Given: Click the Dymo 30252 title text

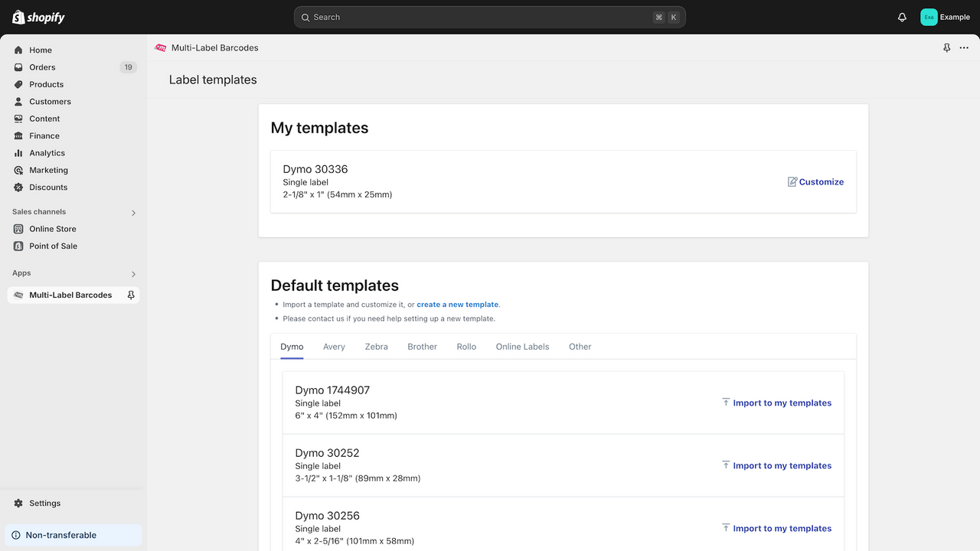Looking at the screenshot, I should click(x=327, y=453).
